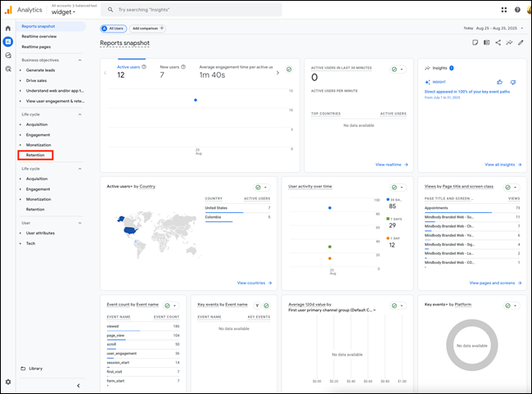
Task: Follow View pages and screens link
Action: click(495, 283)
